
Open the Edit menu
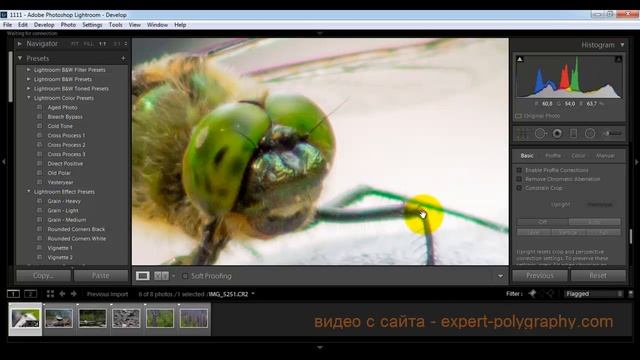(x=23, y=25)
